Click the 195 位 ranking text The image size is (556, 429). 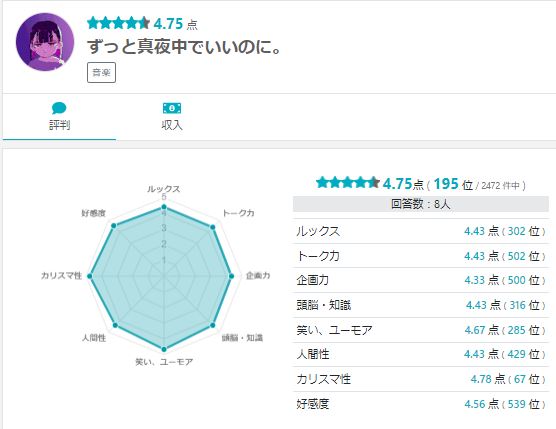coord(453,184)
